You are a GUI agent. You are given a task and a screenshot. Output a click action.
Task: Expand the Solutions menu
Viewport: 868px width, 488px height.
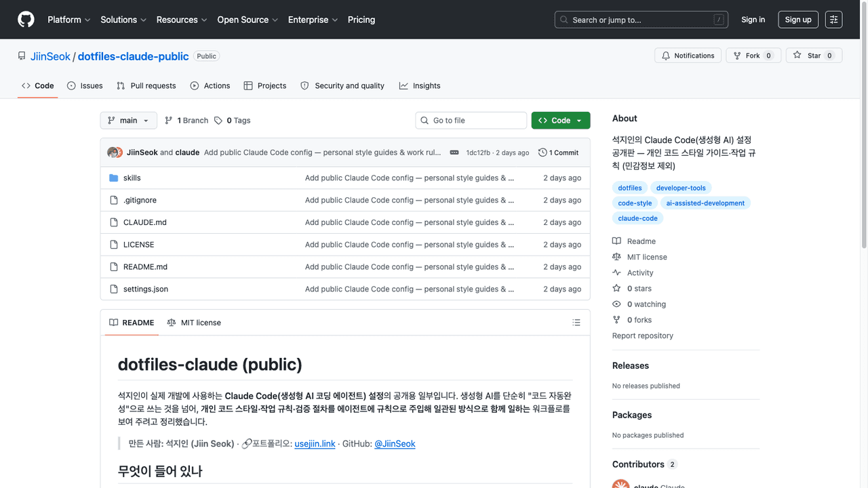(x=123, y=20)
